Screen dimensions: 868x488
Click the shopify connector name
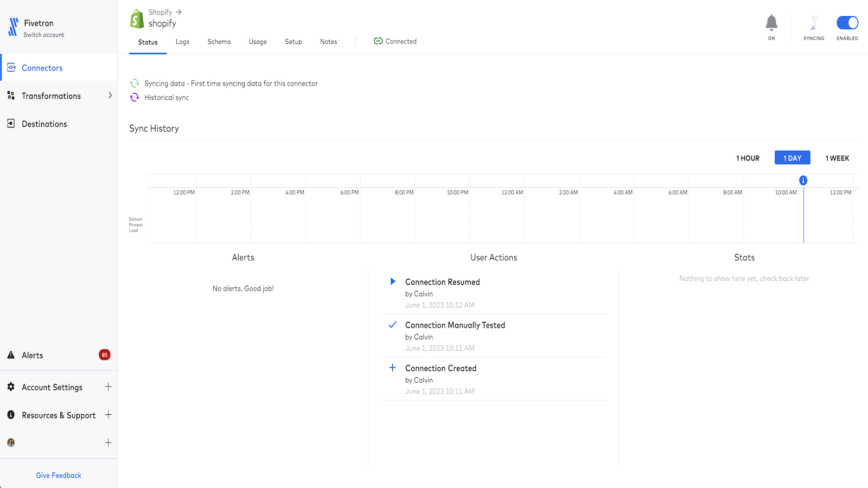tap(162, 23)
